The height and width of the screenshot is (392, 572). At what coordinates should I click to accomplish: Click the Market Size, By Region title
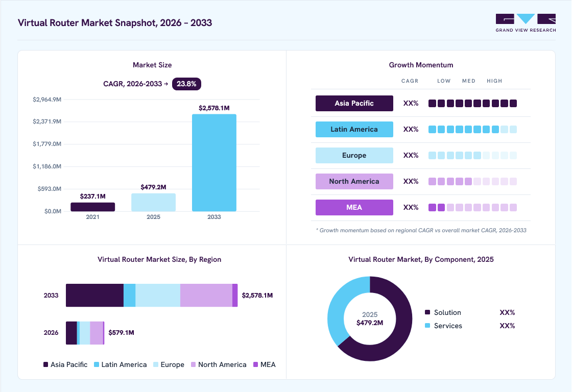tap(159, 259)
